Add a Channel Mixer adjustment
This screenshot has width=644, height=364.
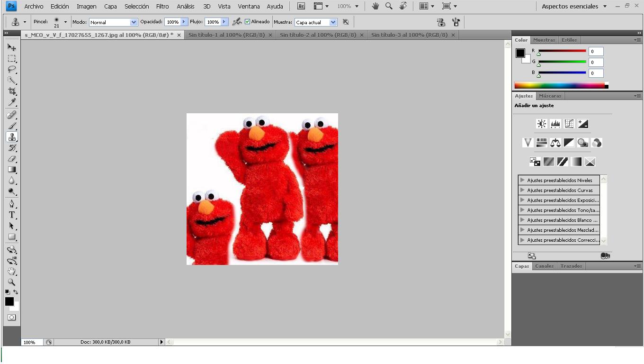click(x=597, y=143)
